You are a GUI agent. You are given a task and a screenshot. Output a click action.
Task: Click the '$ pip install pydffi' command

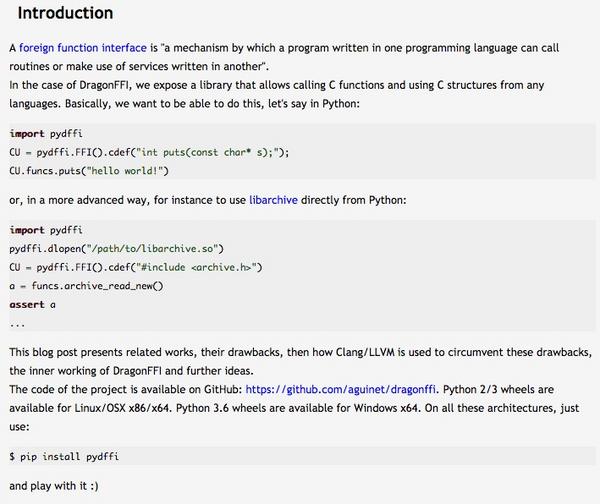coord(64,457)
